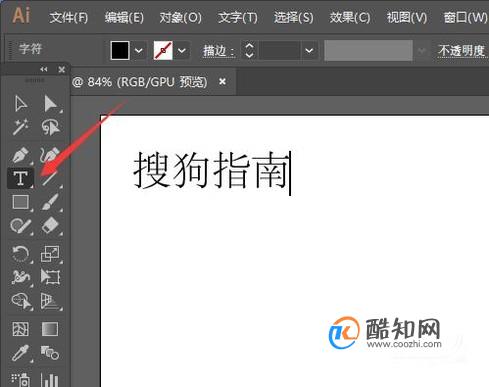Viewport: 489px width, 387px height.
Task: Open the 不透明度 opacity panel link
Action: [x=461, y=51]
